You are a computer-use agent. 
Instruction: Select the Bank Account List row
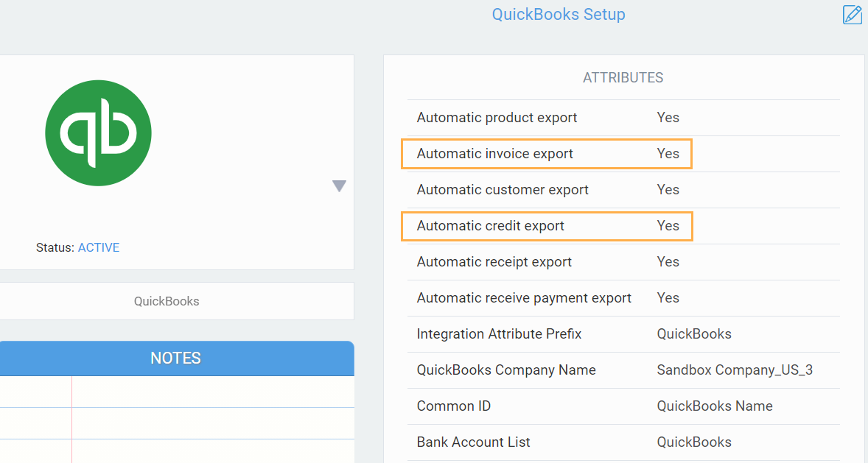click(x=473, y=442)
